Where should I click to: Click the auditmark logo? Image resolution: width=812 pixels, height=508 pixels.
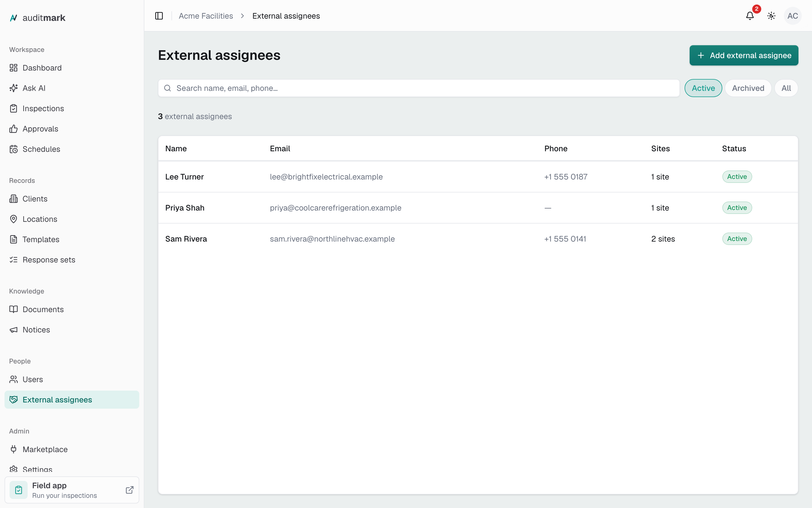(x=37, y=18)
